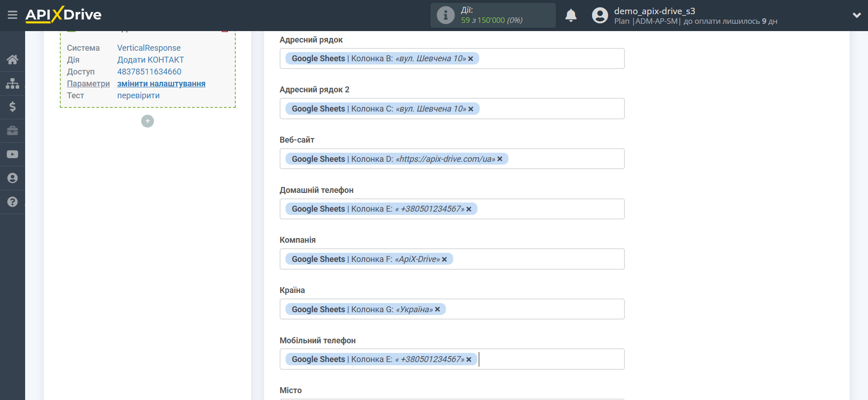Open connections sitemap icon in sidebar

(x=12, y=83)
